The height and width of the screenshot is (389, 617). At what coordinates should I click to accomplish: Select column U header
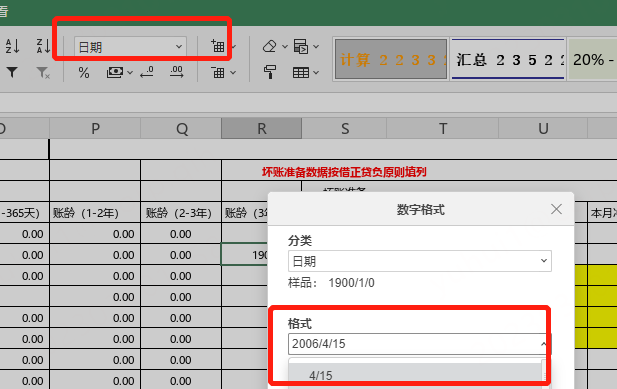(x=543, y=128)
